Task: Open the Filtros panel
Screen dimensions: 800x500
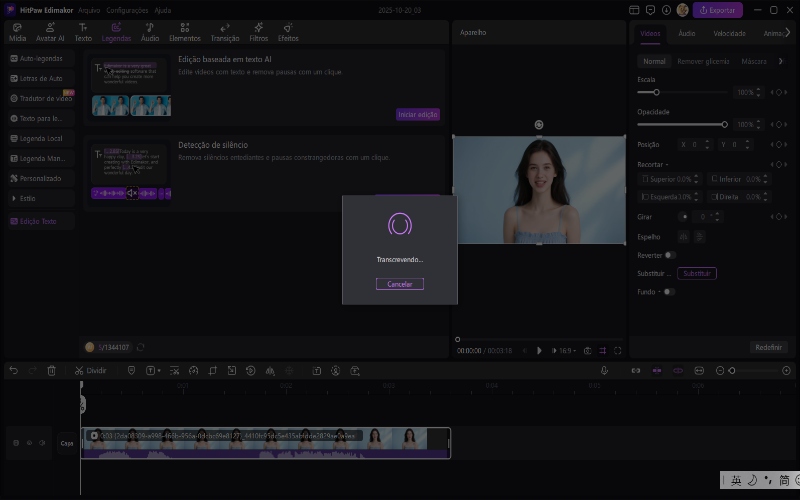Action: tap(258, 32)
